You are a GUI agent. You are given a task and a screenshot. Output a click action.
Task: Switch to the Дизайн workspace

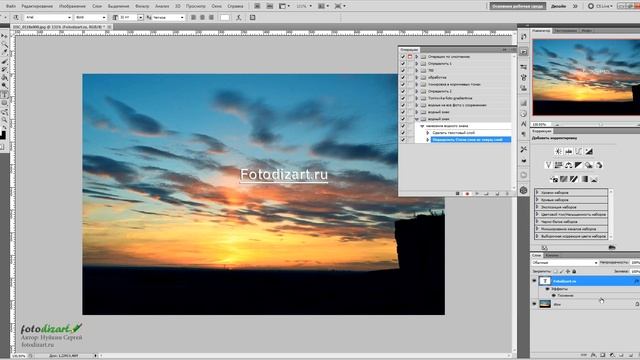558,6
